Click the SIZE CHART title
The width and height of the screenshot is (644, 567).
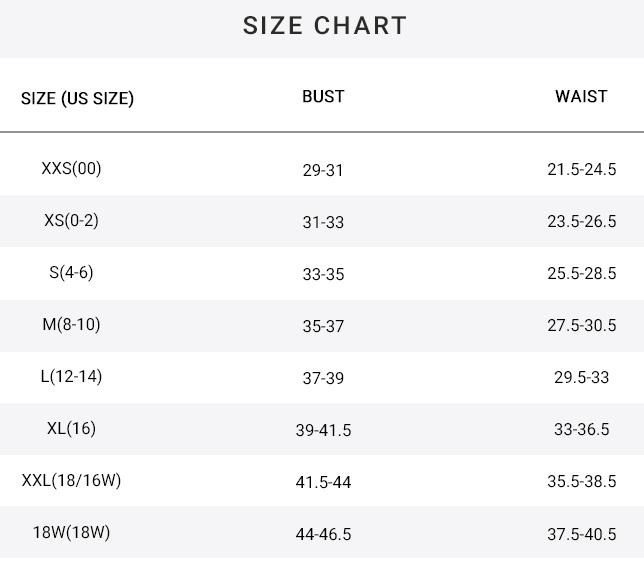tap(325, 26)
